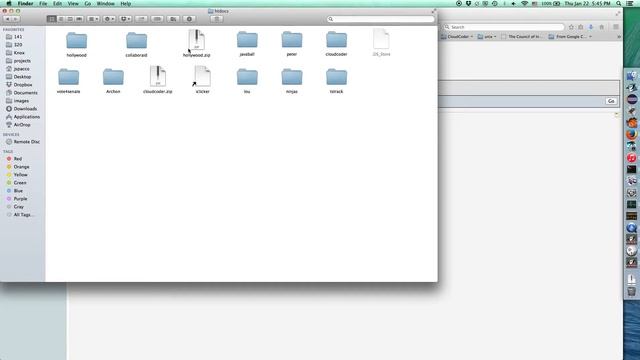Expand the unix bookmarks folder
Viewport: 640px width, 360px height.
(x=487, y=37)
